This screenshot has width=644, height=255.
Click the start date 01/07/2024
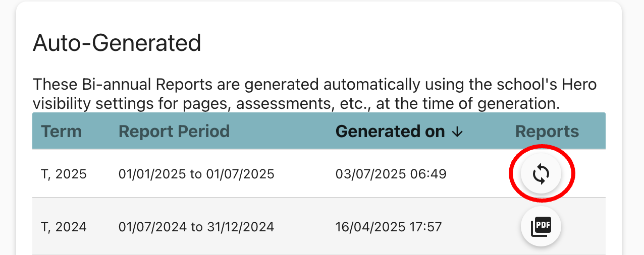(x=153, y=227)
